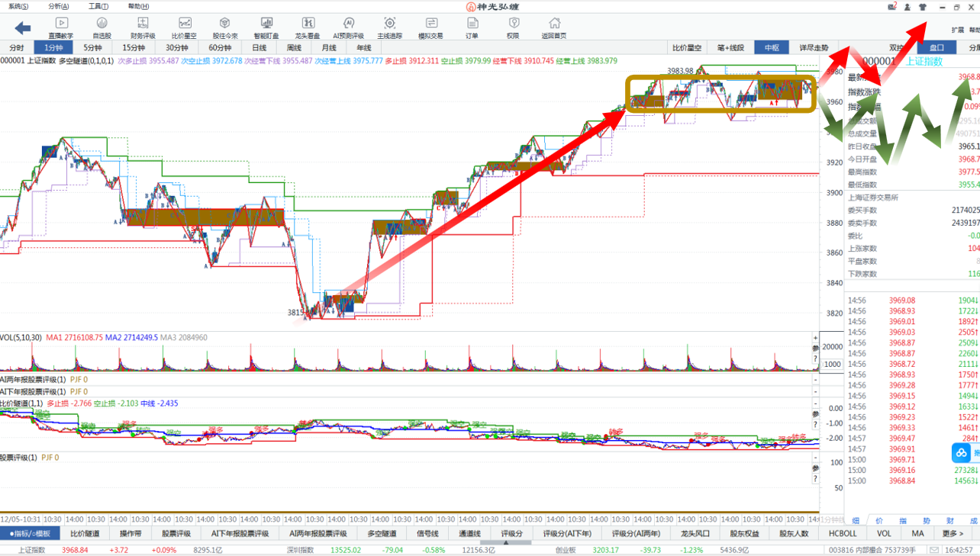This screenshot has width=980, height=556.
Task: Toggle 笔+线段 chart overlay
Action: [730, 47]
